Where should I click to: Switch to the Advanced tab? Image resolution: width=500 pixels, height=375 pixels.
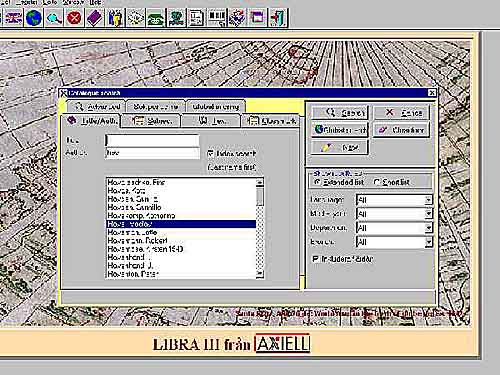(x=96, y=107)
